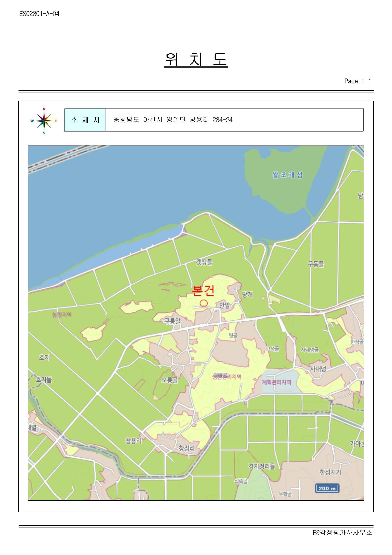Click the 소재지 header cell

pyautogui.click(x=85, y=120)
